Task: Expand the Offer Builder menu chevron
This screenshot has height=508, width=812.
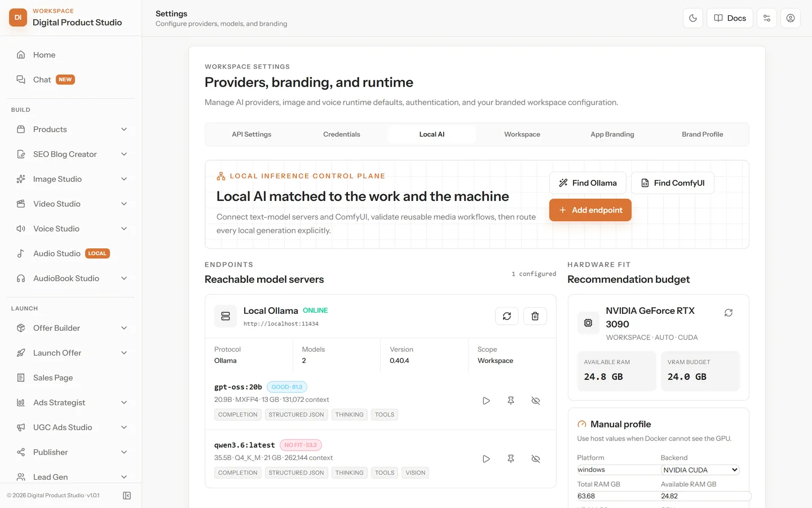Action: [x=124, y=328]
